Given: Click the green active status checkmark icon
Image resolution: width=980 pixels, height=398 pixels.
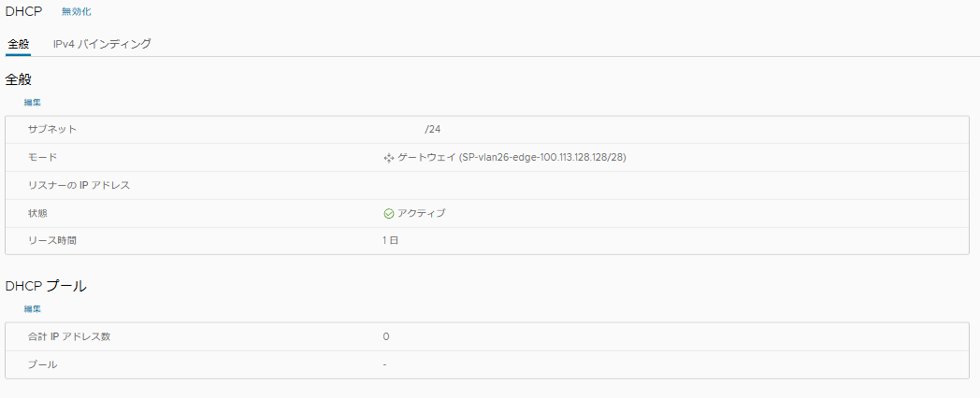Looking at the screenshot, I should [389, 213].
